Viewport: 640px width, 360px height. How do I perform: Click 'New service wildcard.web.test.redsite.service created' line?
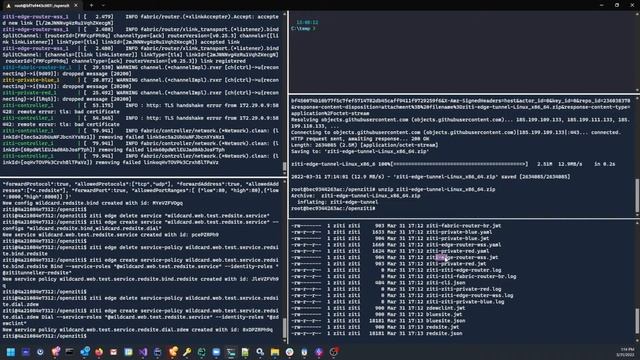tap(110, 235)
